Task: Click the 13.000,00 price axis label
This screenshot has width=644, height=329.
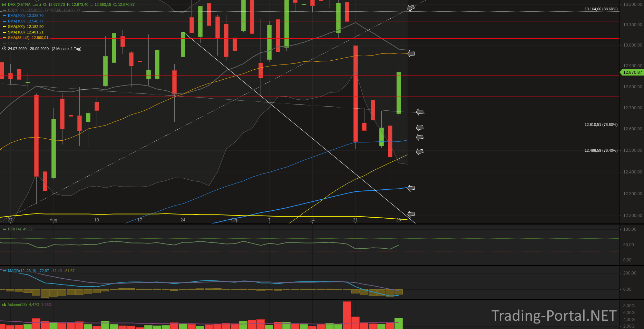Action: pos(633,45)
